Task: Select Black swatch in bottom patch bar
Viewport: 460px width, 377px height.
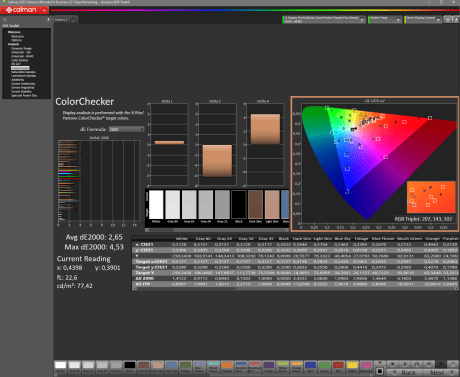Action: point(130,367)
